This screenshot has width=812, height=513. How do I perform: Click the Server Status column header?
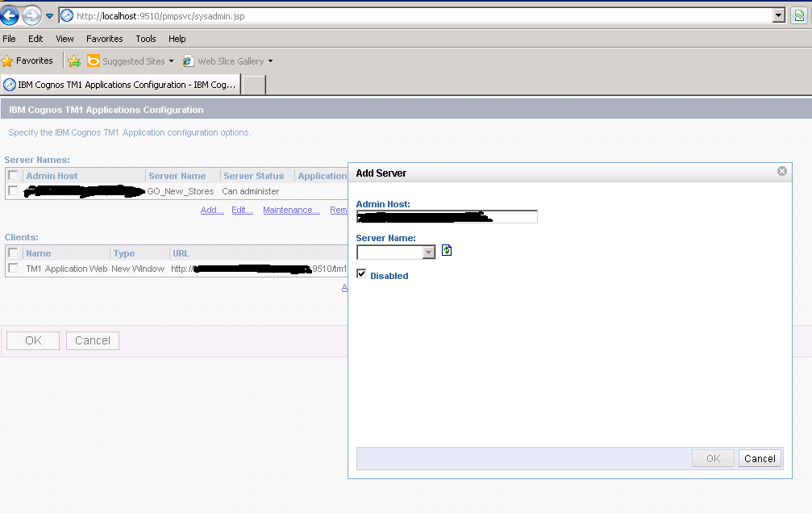254,176
